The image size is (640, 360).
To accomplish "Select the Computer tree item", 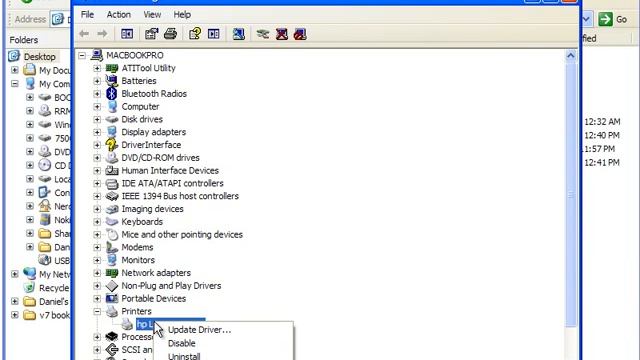I will coord(140,107).
